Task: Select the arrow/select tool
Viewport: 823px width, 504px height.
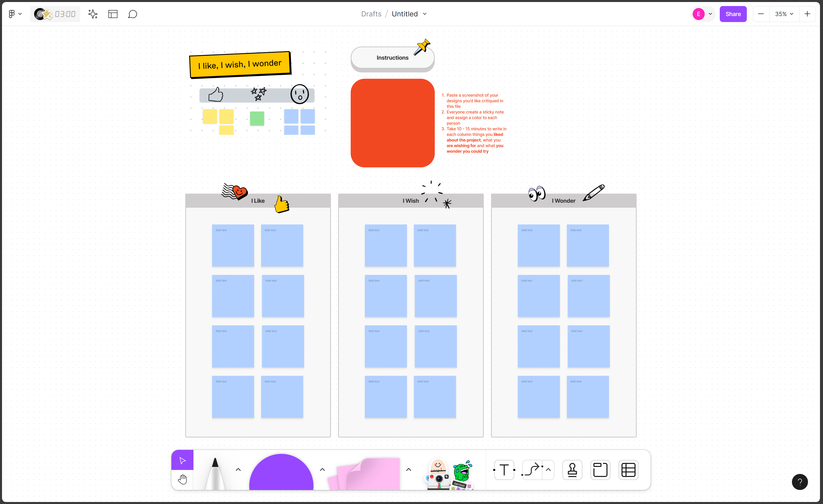Action: (x=183, y=460)
